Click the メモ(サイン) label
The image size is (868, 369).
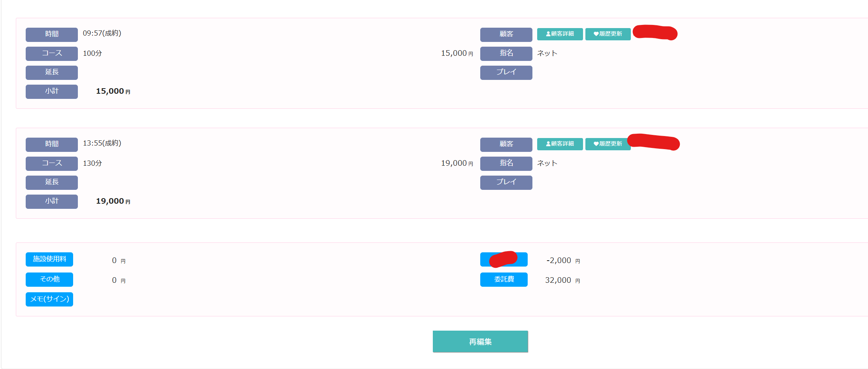tap(49, 299)
